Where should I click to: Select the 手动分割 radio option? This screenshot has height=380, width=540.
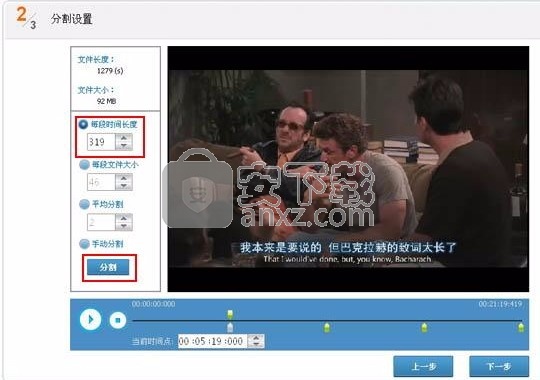(84, 244)
